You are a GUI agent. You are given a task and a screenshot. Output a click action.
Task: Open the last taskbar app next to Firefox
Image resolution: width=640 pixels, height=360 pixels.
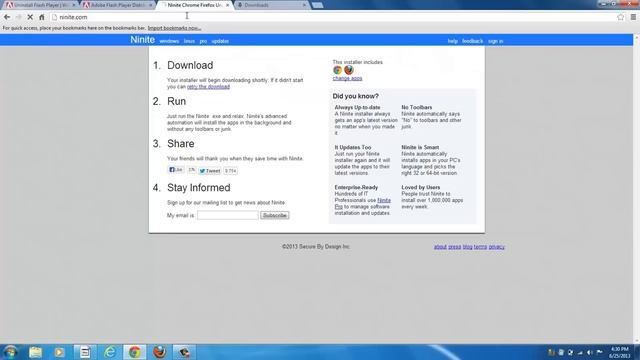click(x=184, y=352)
